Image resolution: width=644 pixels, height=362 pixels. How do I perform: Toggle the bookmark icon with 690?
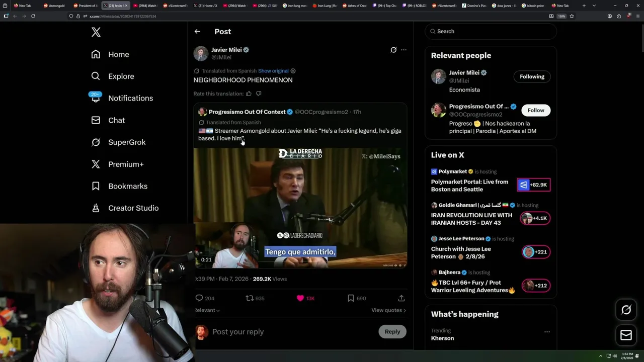[x=351, y=298]
